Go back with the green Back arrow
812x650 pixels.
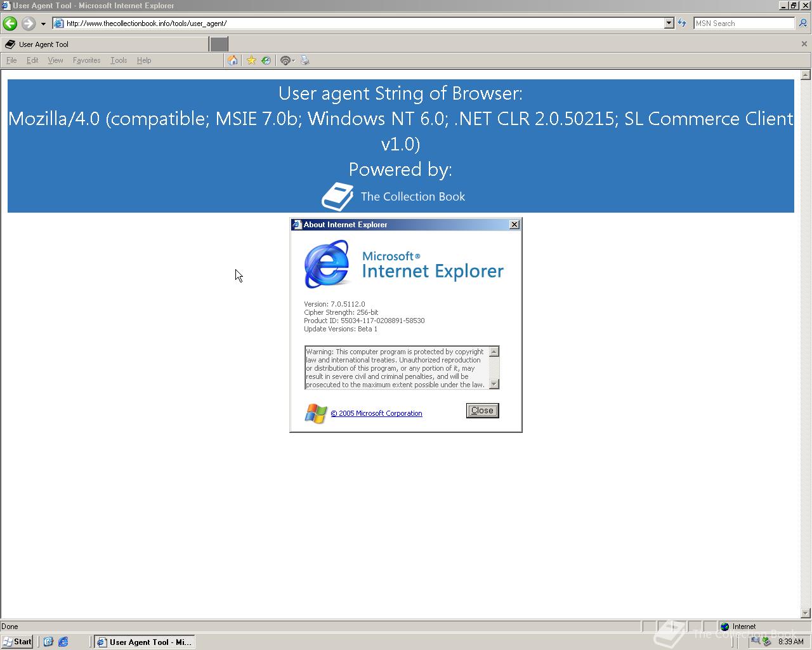coord(10,23)
